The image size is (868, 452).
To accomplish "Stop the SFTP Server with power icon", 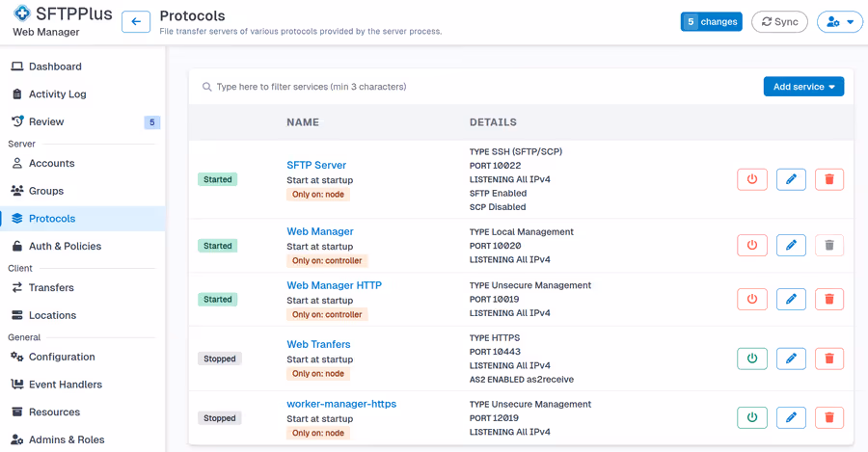I will pyautogui.click(x=752, y=179).
